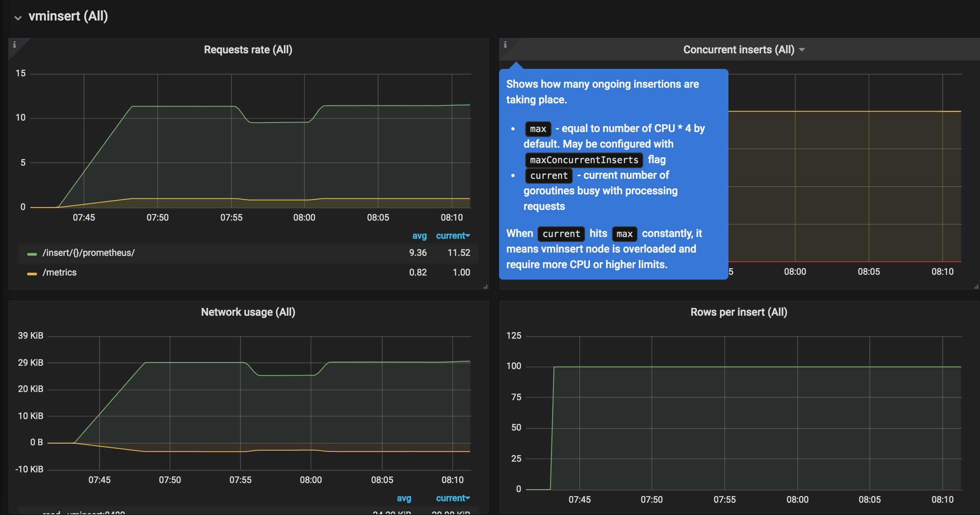The image size is (980, 515).
Task: Click info icon on Requests rate panel
Action: pyautogui.click(x=14, y=44)
